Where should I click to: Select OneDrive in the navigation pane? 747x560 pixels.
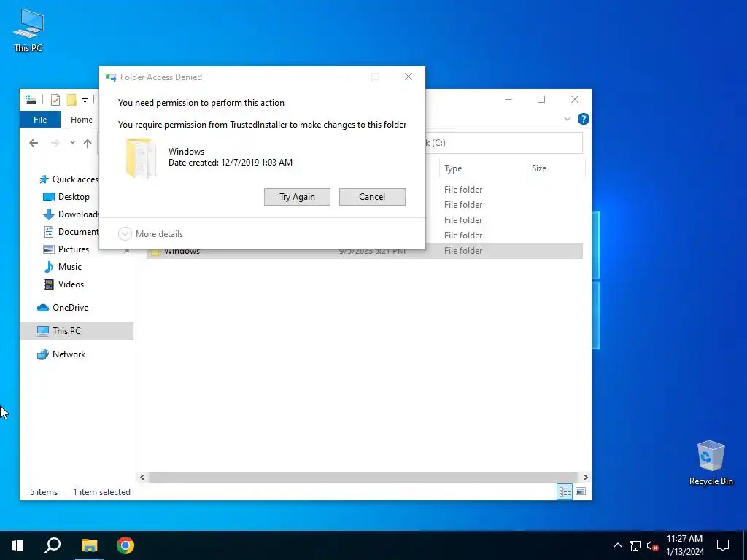[63, 308]
